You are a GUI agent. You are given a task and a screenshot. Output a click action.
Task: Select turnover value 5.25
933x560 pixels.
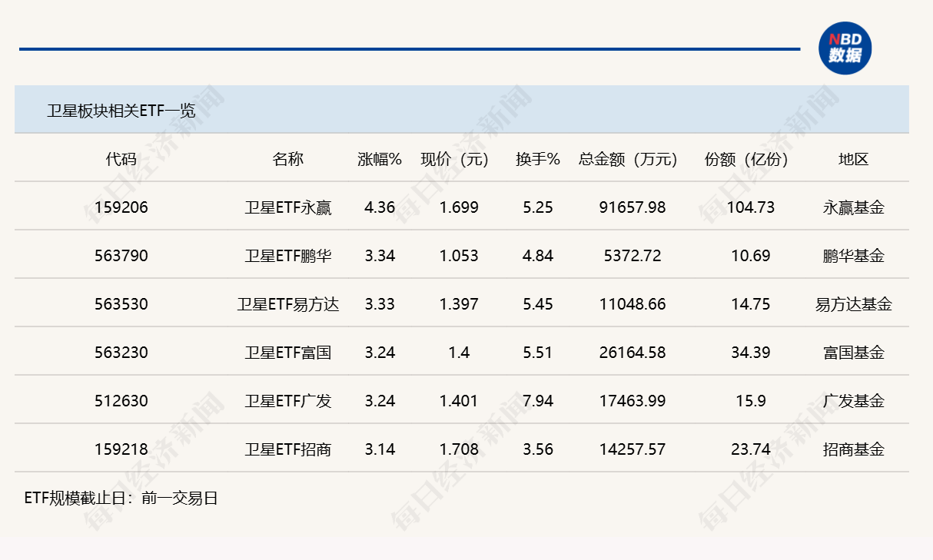point(538,207)
